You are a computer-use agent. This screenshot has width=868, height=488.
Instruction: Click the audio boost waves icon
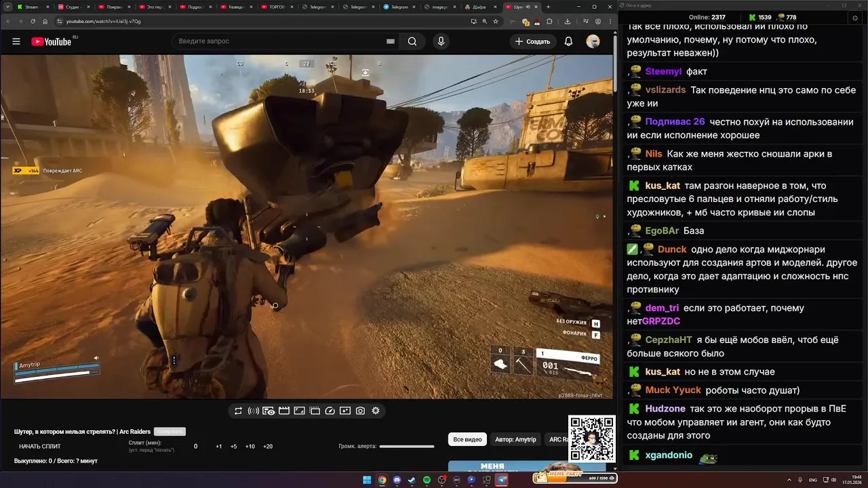[x=254, y=411]
